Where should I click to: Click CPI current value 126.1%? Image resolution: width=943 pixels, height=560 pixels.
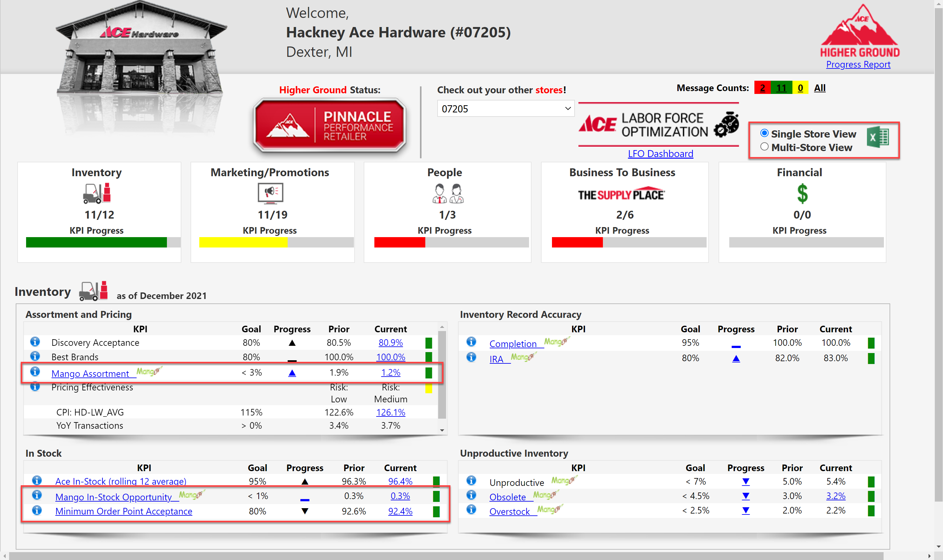390,412
